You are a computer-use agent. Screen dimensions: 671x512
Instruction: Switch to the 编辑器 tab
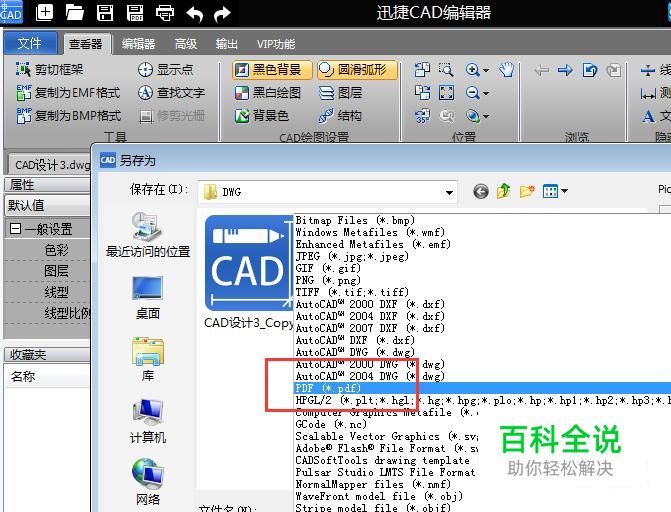[x=138, y=44]
